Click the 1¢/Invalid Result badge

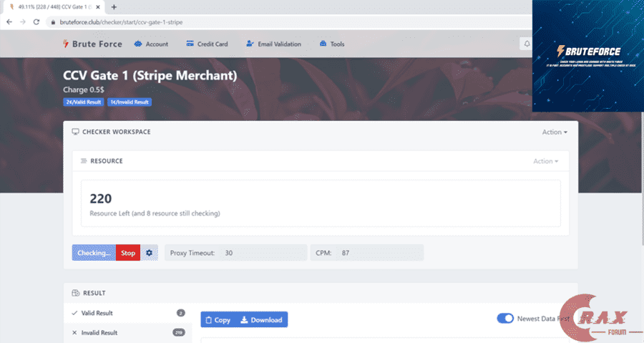tap(130, 102)
